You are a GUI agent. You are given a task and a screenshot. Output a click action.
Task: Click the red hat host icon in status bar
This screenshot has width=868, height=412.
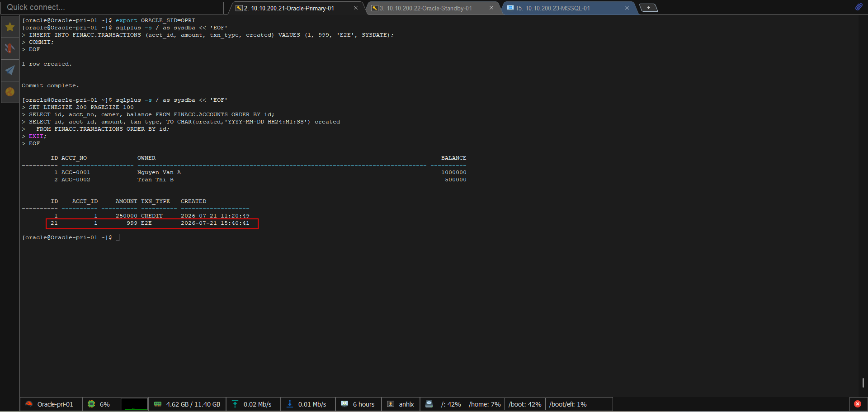point(29,404)
